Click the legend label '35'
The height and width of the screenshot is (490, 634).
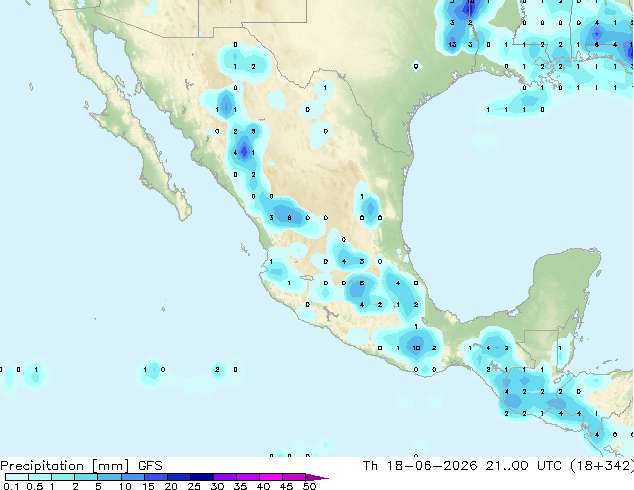(x=240, y=486)
